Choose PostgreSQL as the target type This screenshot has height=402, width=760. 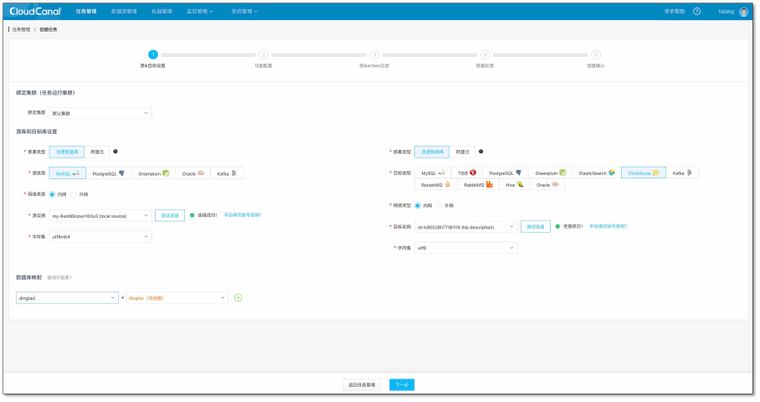[505, 173]
